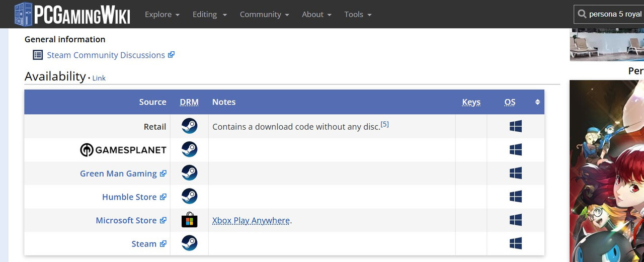
Task: Click the external link icon after Humble Store
Action: (163, 197)
